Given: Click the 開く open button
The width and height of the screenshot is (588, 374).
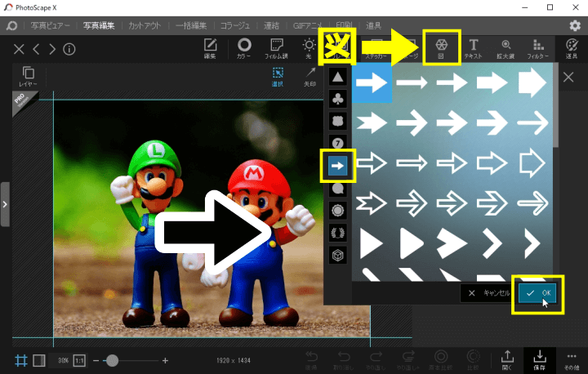Looking at the screenshot, I should 507,360.
